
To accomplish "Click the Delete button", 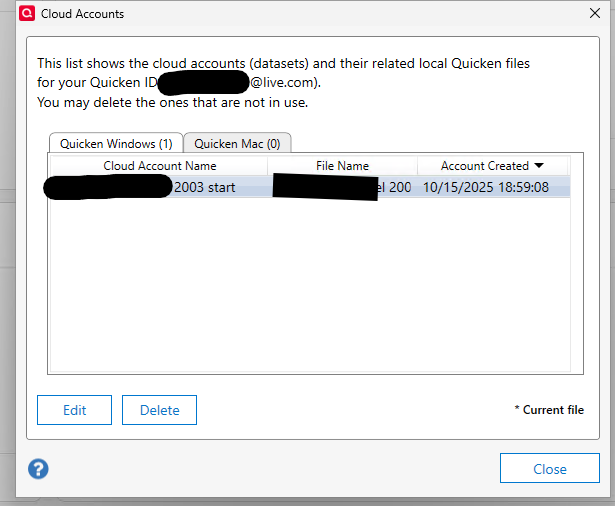I will coord(159,410).
